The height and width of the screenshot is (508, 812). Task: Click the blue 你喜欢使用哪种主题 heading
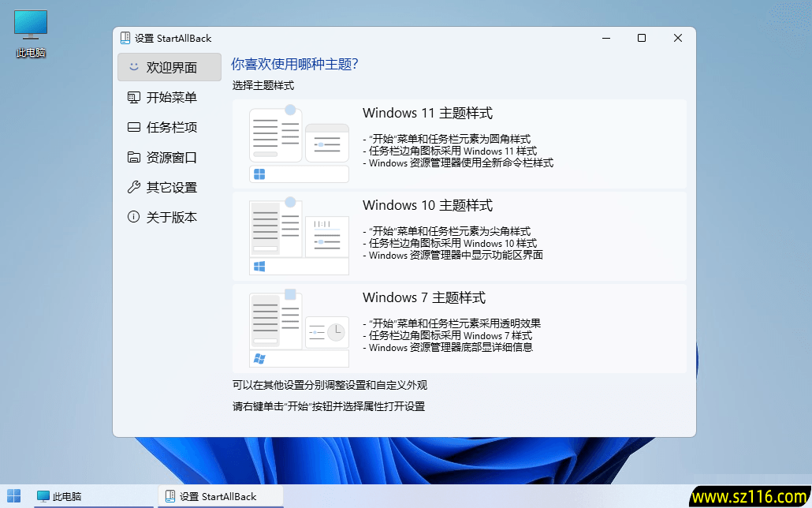coord(293,63)
